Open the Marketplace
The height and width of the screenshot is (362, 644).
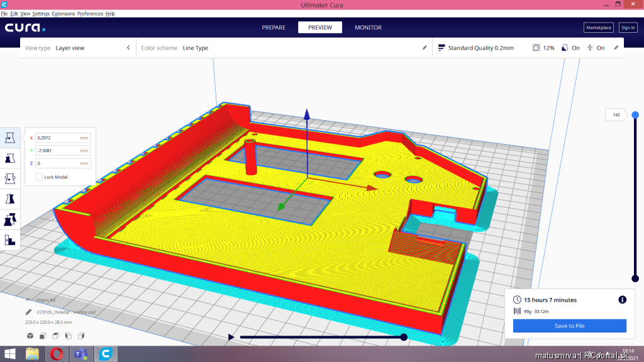(x=599, y=28)
